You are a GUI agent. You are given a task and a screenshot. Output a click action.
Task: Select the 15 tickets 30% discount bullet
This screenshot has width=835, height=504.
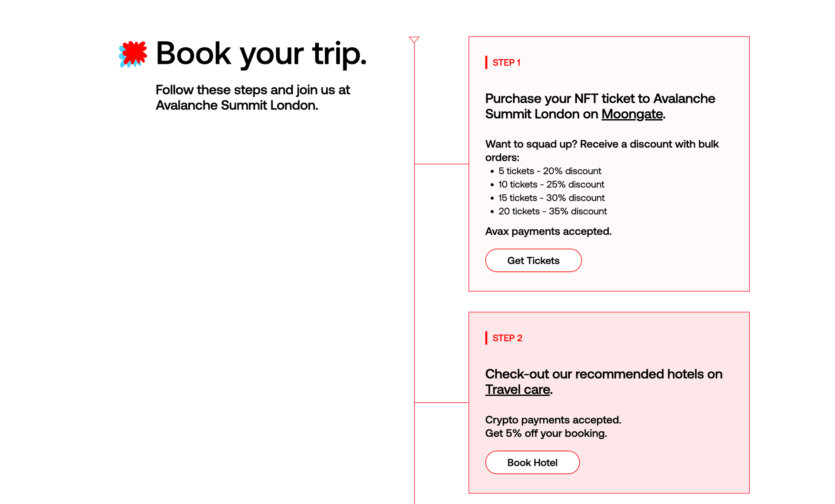pyautogui.click(x=551, y=198)
